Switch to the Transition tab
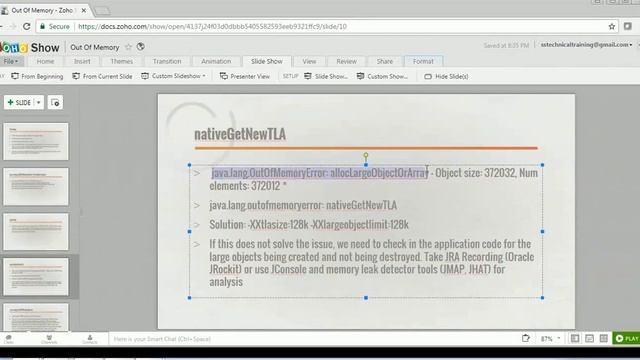Viewport: 640px width, 360px height. pos(167,61)
